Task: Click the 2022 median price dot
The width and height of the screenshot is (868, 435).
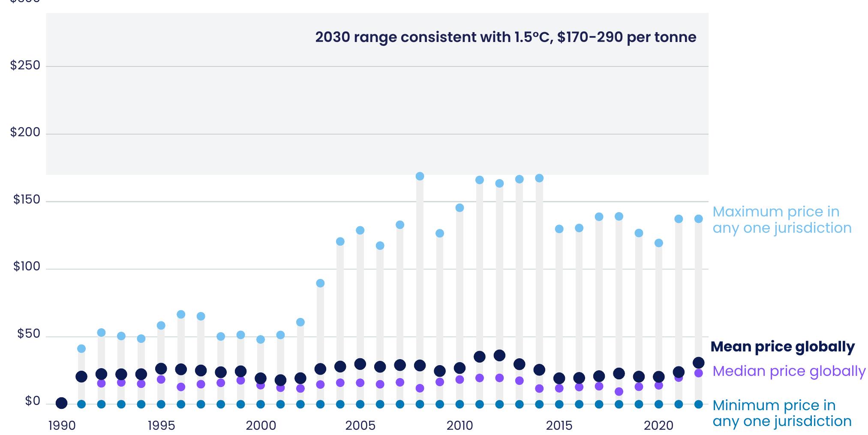Action: click(x=698, y=373)
